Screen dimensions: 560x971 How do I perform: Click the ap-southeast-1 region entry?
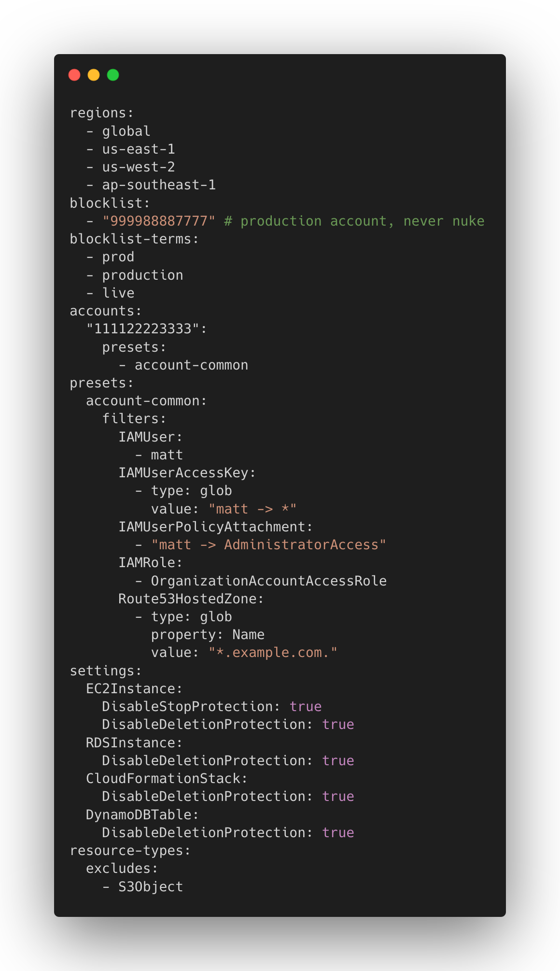[x=159, y=185]
